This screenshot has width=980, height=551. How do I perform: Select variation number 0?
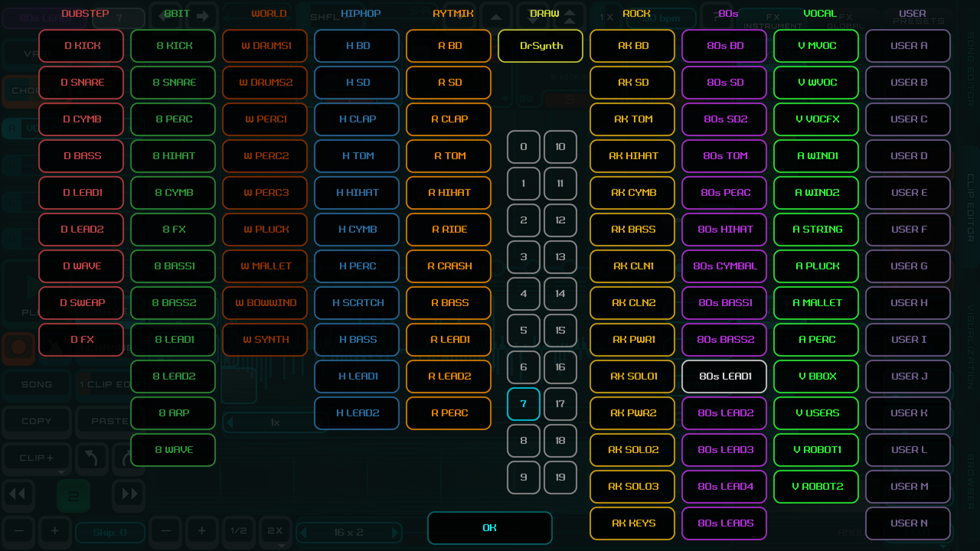point(523,146)
